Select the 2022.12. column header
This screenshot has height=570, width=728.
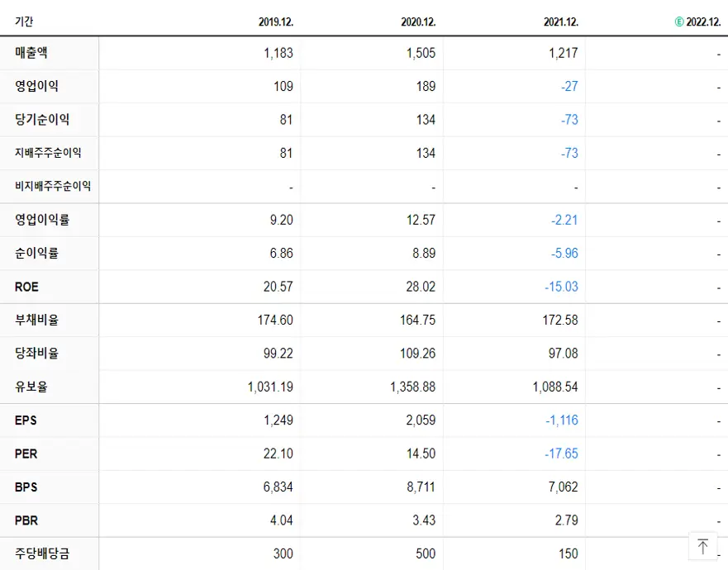(x=703, y=21)
